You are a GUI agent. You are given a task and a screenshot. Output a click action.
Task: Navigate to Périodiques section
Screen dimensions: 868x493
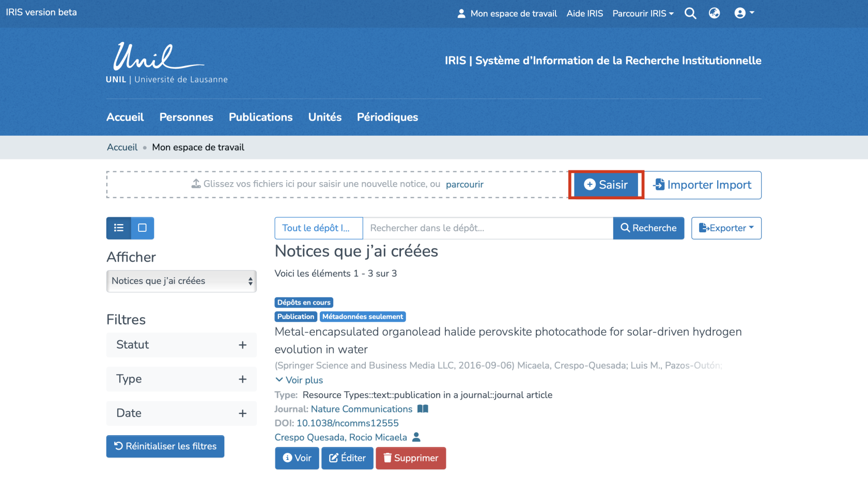click(x=387, y=117)
